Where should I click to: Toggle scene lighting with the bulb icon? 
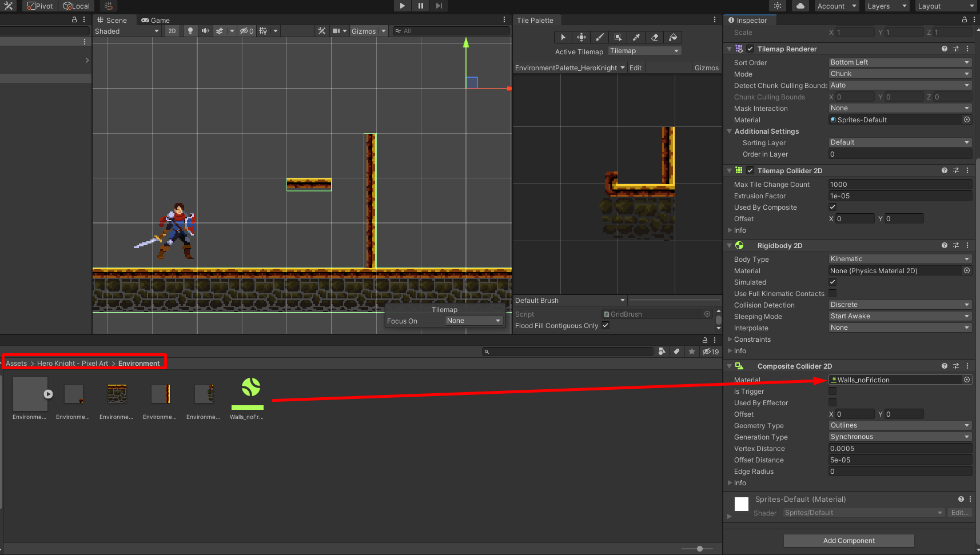tap(189, 31)
